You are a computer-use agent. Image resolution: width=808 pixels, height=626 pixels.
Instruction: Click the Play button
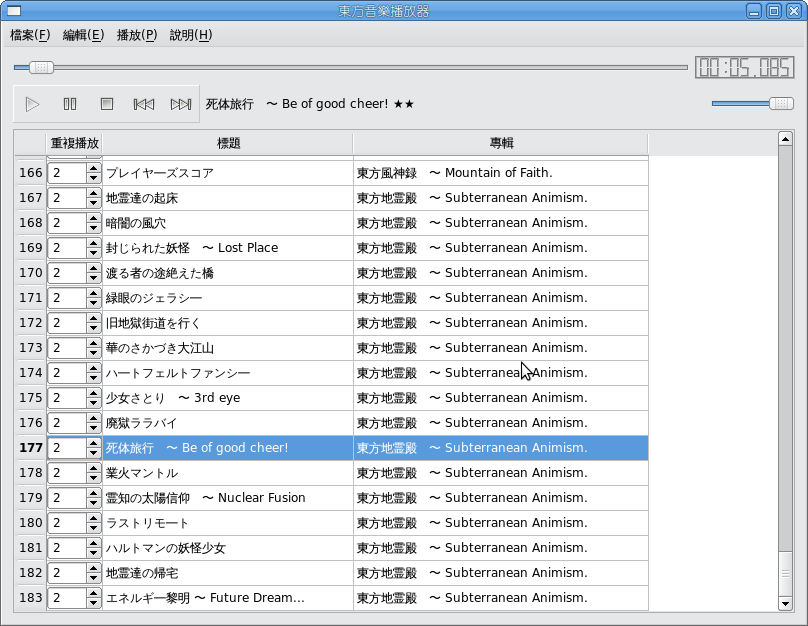click(x=32, y=104)
